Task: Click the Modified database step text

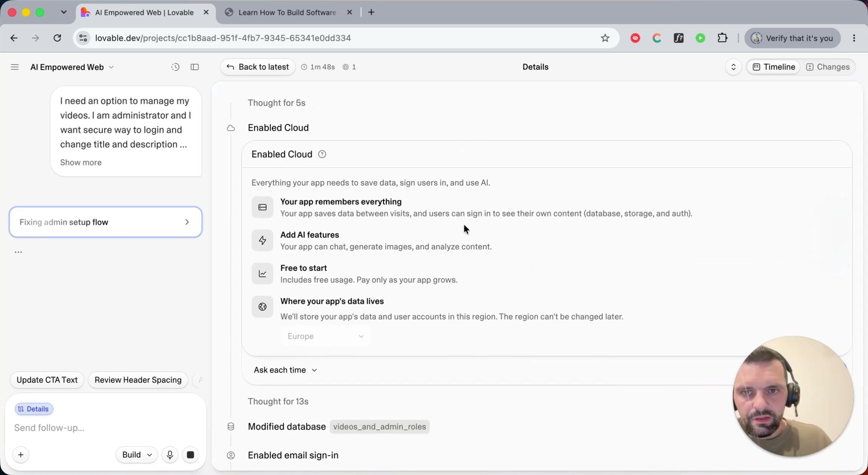Action: click(x=287, y=427)
